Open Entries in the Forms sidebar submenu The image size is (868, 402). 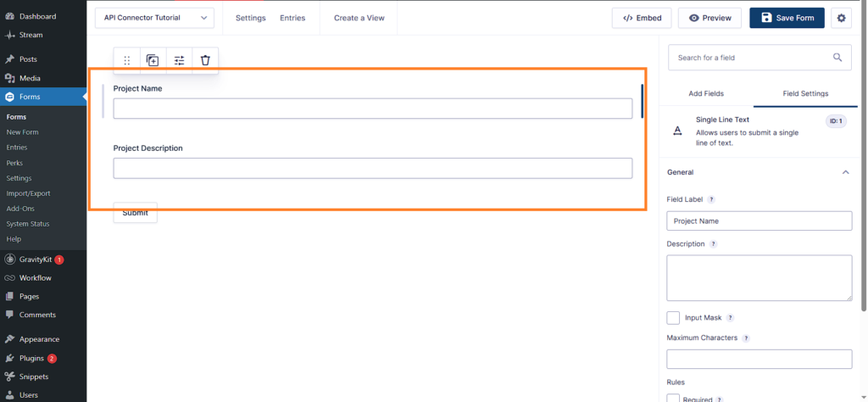click(17, 148)
